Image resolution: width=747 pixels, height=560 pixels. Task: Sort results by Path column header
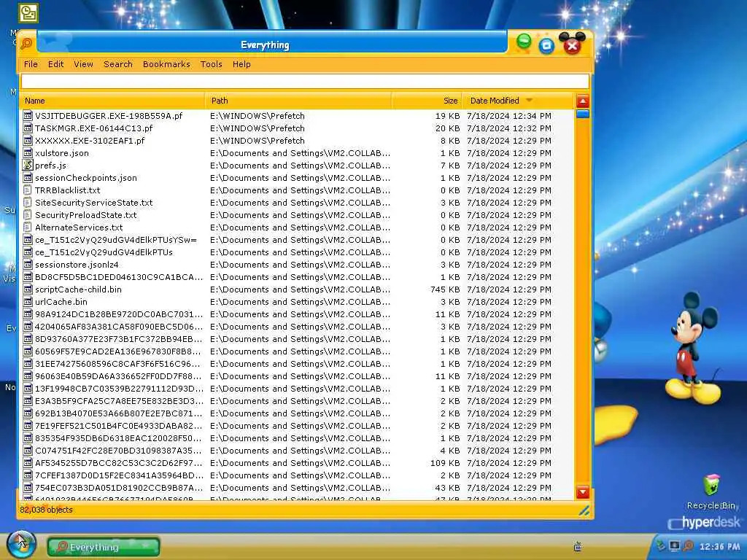click(x=298, y=101)
